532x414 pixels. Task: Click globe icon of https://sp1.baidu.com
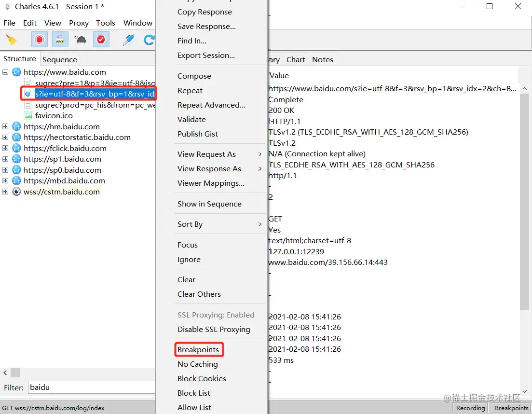(x=16, y=159)
